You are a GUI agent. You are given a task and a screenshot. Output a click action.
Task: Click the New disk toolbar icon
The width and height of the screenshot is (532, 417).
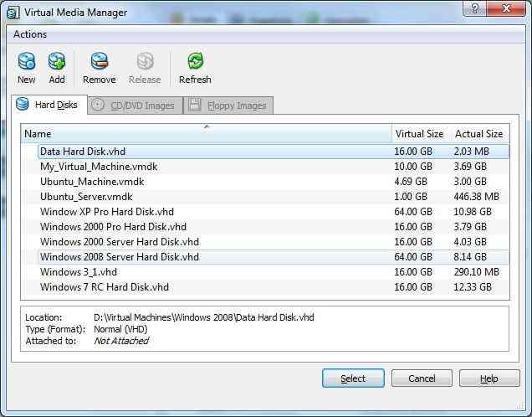tap(27, 62)
